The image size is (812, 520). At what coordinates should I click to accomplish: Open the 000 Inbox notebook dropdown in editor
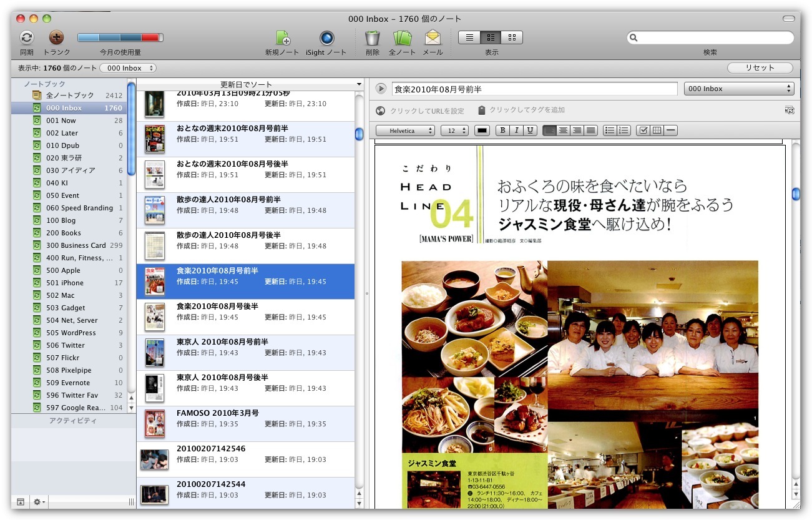(x=739, y=89)
